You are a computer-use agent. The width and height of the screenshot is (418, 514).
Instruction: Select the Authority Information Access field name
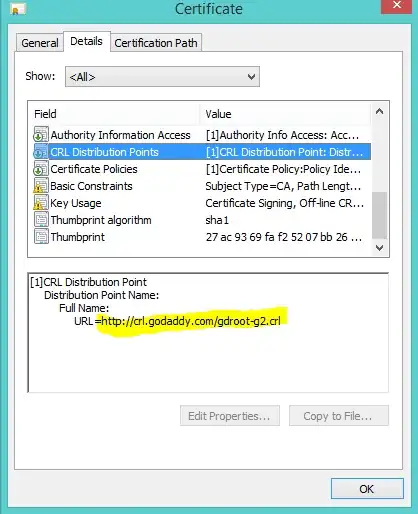coord(120,135)
